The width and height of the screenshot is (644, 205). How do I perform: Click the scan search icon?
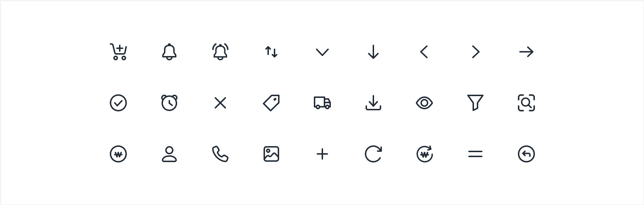526,103
